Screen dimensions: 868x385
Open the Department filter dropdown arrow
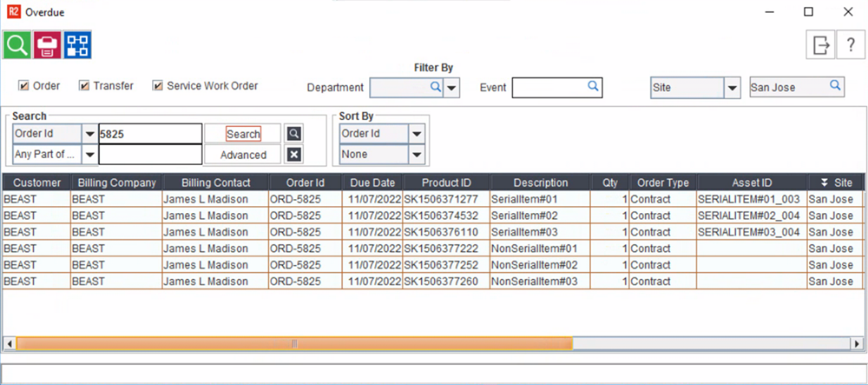pos(452,88)
